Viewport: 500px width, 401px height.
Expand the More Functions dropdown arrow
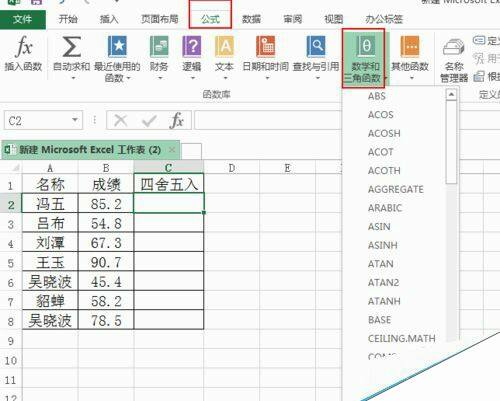(412, 78)
